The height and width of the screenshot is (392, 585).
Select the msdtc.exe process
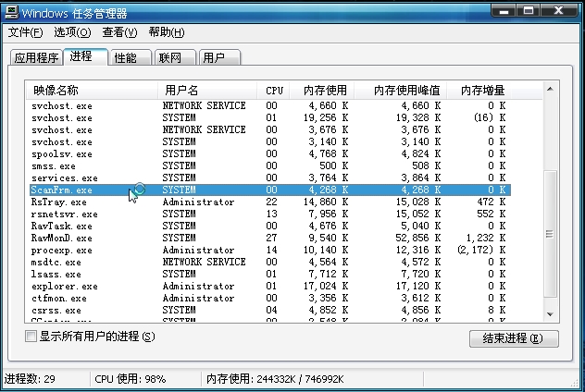(270, 262)
